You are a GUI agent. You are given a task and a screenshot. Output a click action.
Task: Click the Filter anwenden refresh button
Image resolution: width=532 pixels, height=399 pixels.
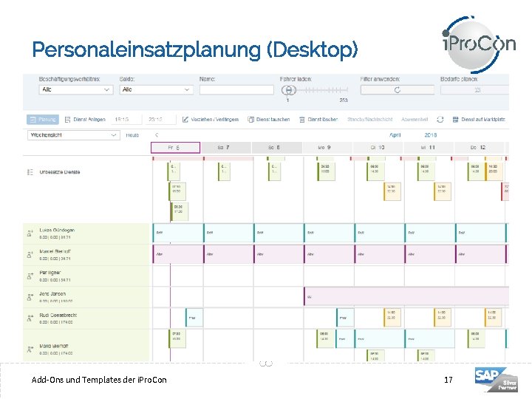pos(398,90)
